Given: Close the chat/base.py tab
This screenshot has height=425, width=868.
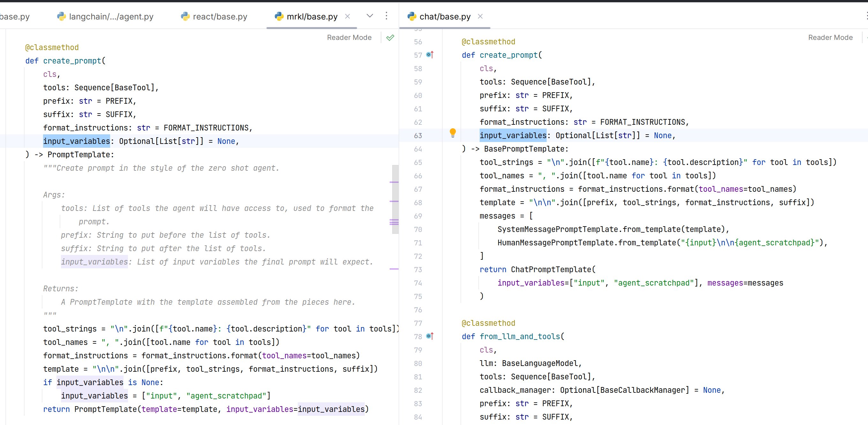Looking at the screenshot, I should pyautogui.click(x=480, y=16).
